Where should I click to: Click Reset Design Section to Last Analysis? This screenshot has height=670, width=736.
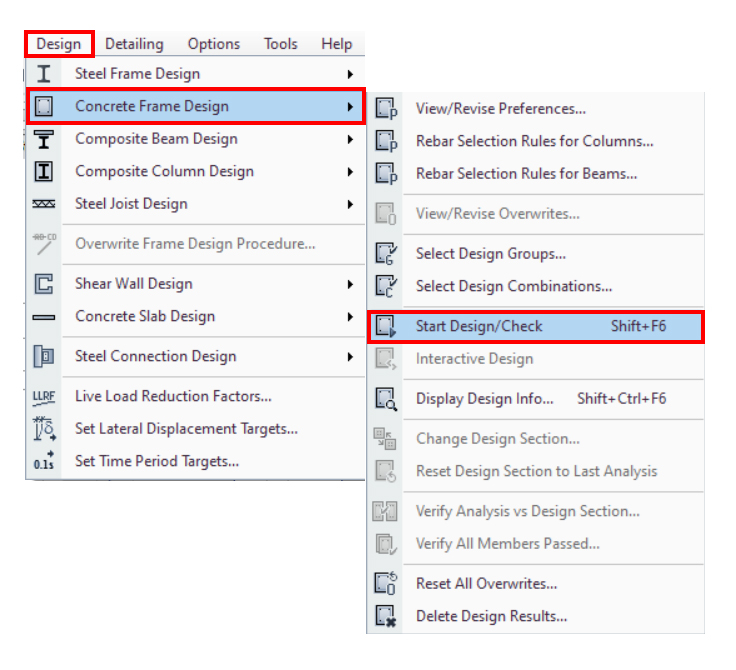coord(535,471)
